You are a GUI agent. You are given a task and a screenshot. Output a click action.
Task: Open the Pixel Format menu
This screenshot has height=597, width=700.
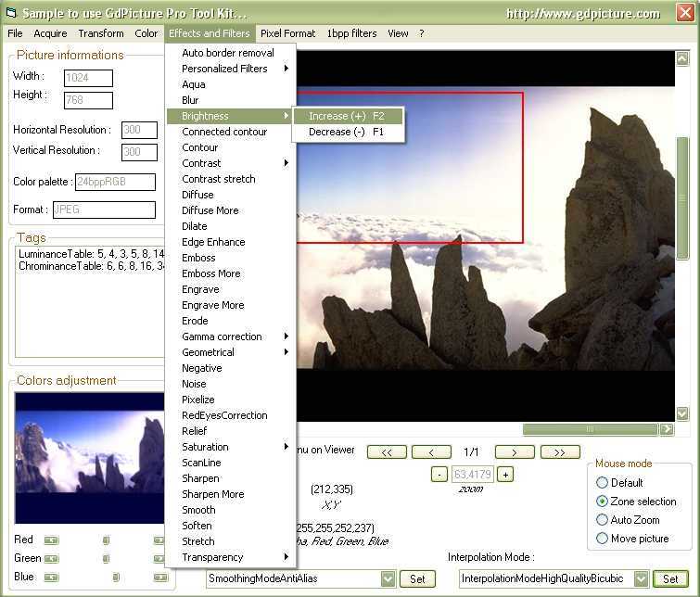pyautogui.click(x=288, y=33)
